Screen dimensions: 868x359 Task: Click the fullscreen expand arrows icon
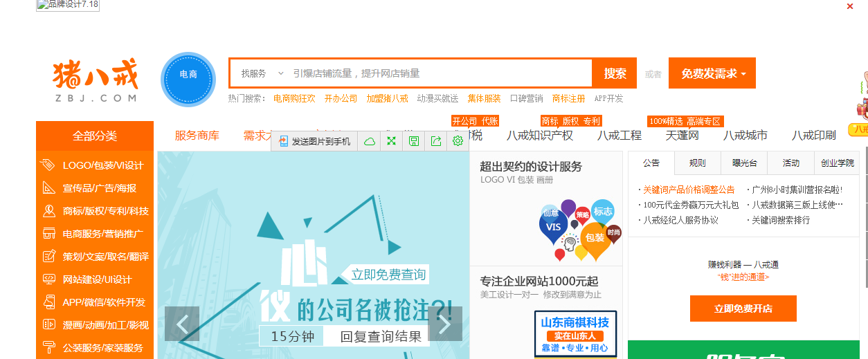pyautogui.click(x=392, y=141)
